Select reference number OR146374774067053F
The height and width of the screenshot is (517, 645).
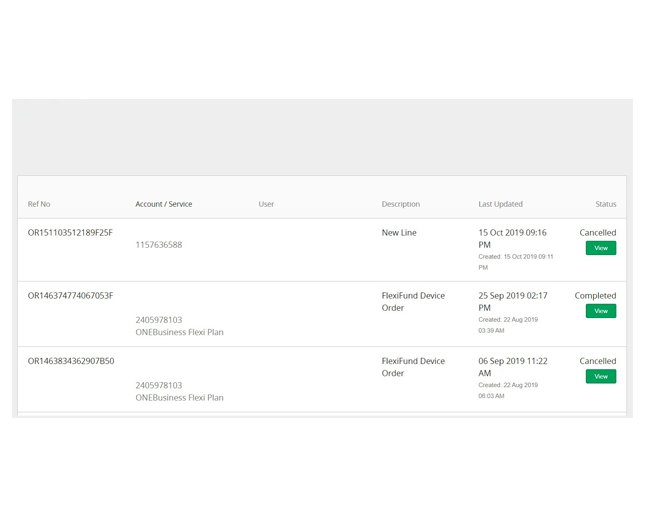(x=70, y=296)
